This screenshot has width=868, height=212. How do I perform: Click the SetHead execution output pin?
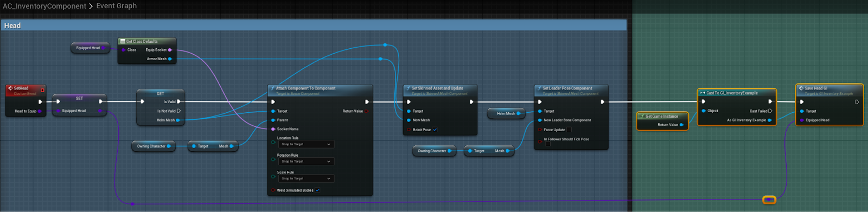pyautogui.click(x=40, y=101)
